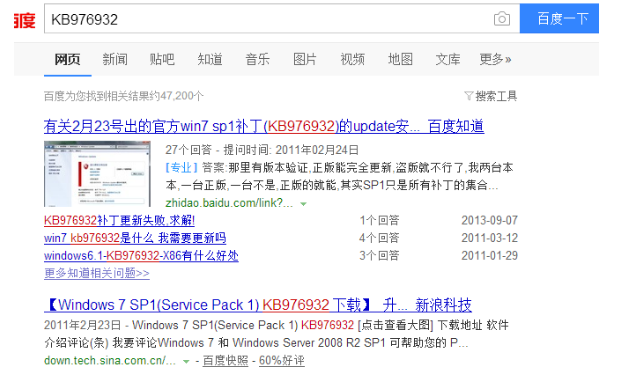Open the down.tech.sina.com.cn green URL
This screenshot has width=638, height=368.
coord(110,361)
